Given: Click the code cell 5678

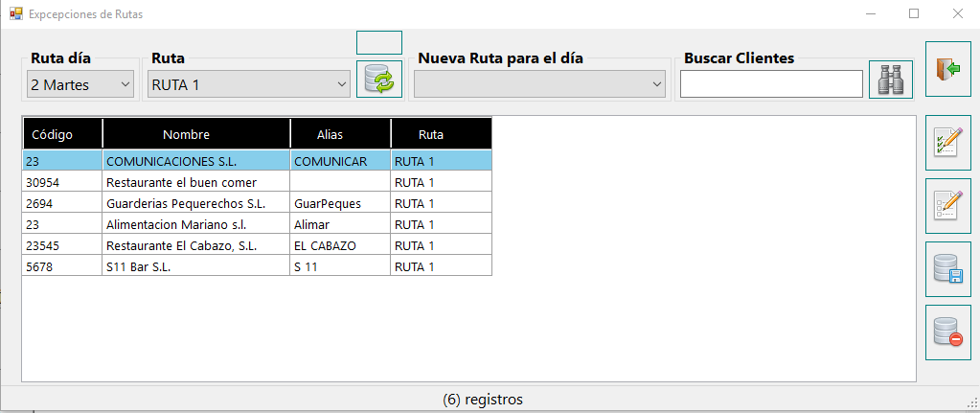Looking at the screenshot, I should click(62, 266).
